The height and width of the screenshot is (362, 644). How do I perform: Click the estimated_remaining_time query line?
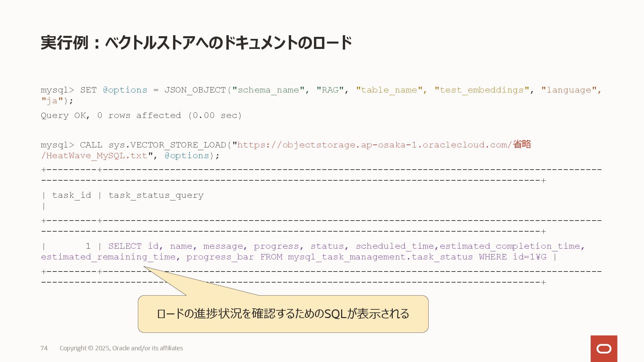click(294, 257)
